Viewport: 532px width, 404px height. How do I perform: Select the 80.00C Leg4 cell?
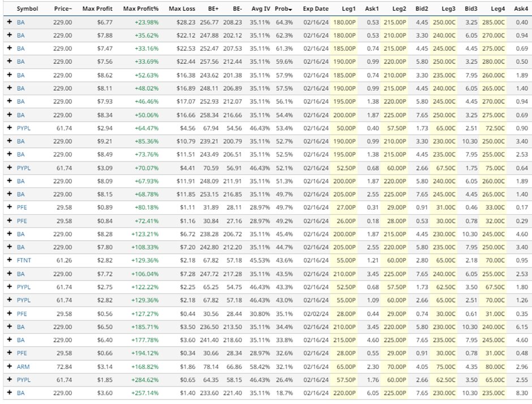[495, 367]
